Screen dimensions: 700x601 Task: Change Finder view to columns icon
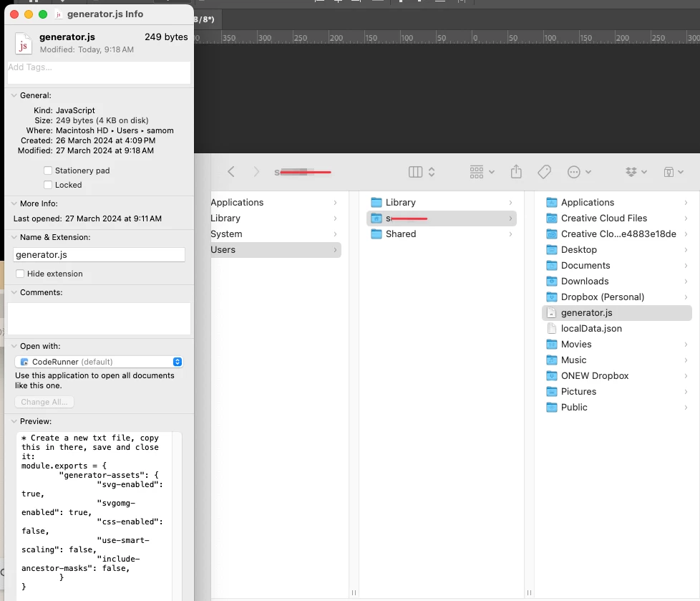click(x=415, y=172)
